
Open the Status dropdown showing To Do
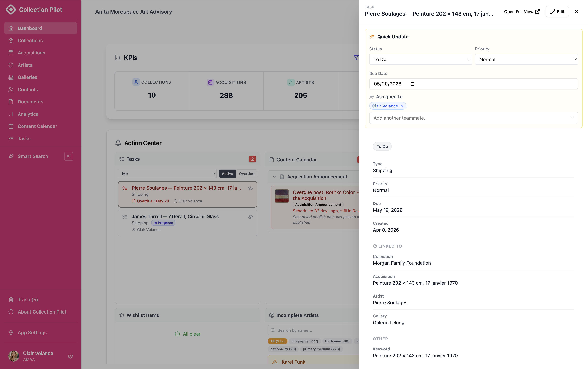pos(420,59)
